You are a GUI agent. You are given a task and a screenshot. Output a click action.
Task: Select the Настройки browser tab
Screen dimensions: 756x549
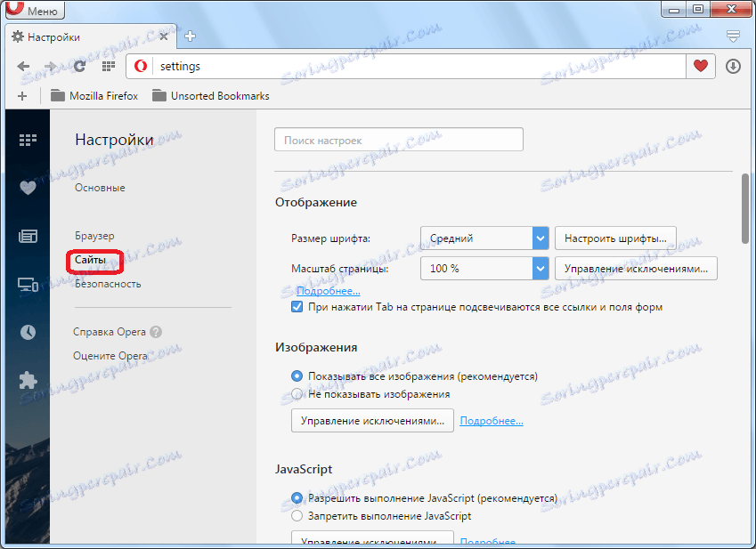click(92, 36)
